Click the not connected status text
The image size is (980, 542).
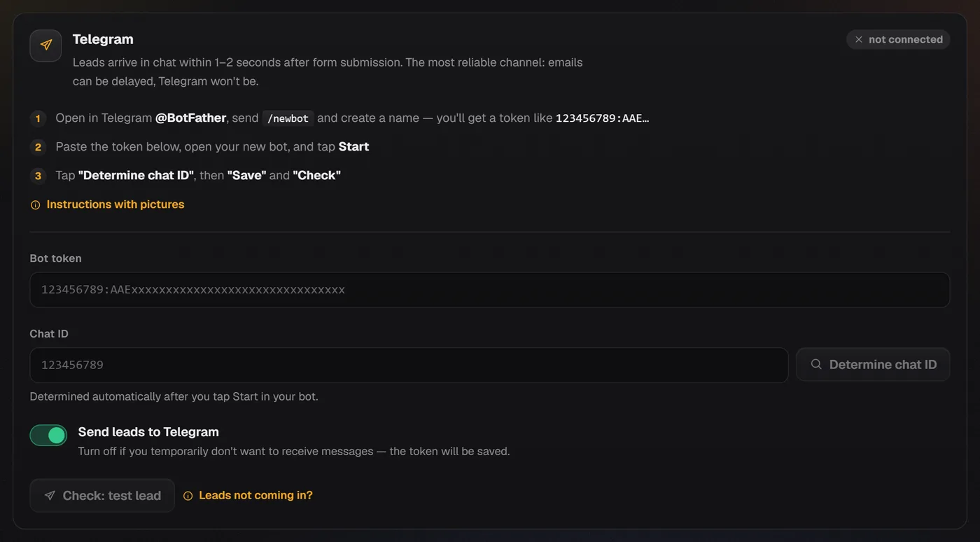pos(905,40)
